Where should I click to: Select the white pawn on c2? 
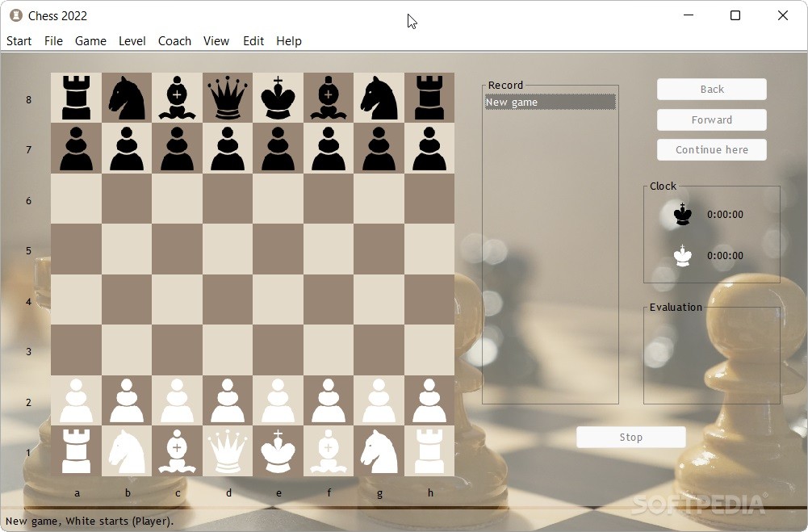[177, 400]
